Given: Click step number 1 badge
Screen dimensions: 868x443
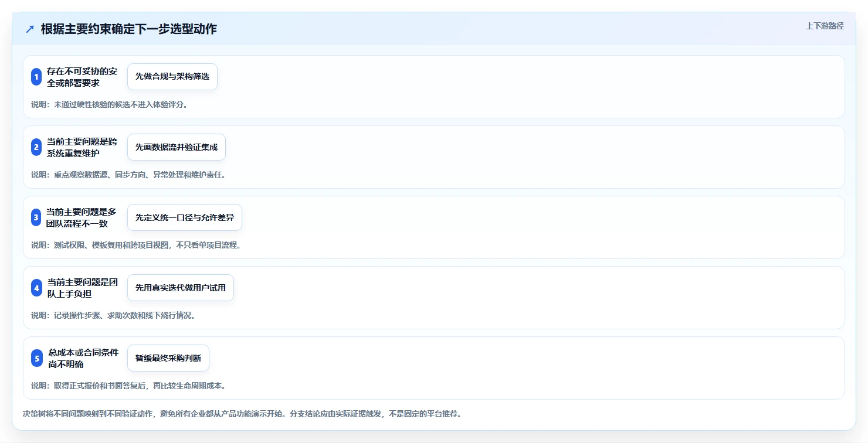Looking at the screenshot, I should point(36,77).
